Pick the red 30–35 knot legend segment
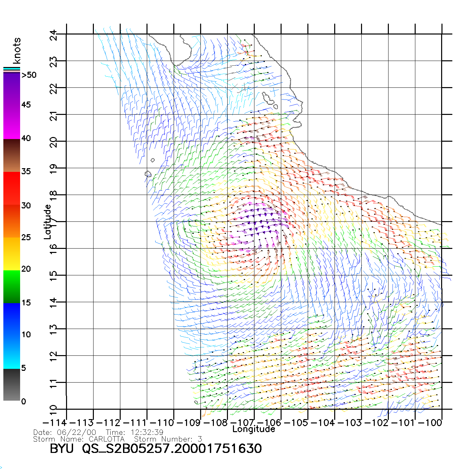 click(x=12, y=188)
